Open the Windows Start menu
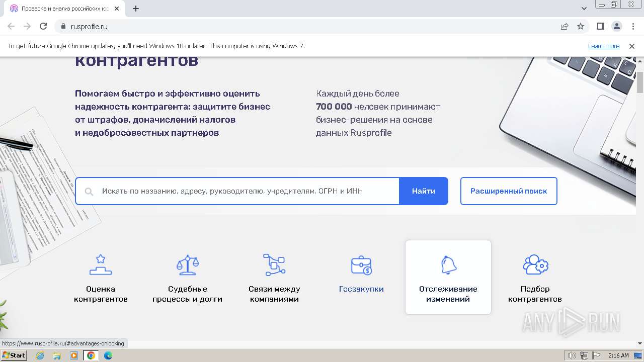The width and height of the screenshot is (644, 362). (x=14, y=355)
